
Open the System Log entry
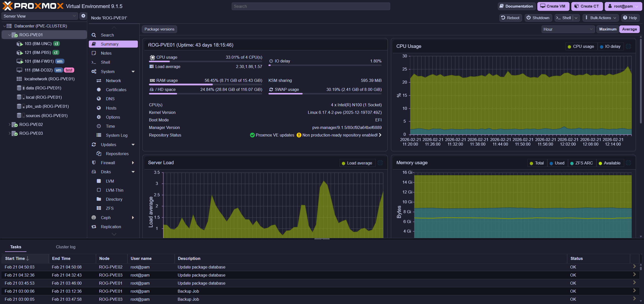pyautogui.click(x=116, y=135)
